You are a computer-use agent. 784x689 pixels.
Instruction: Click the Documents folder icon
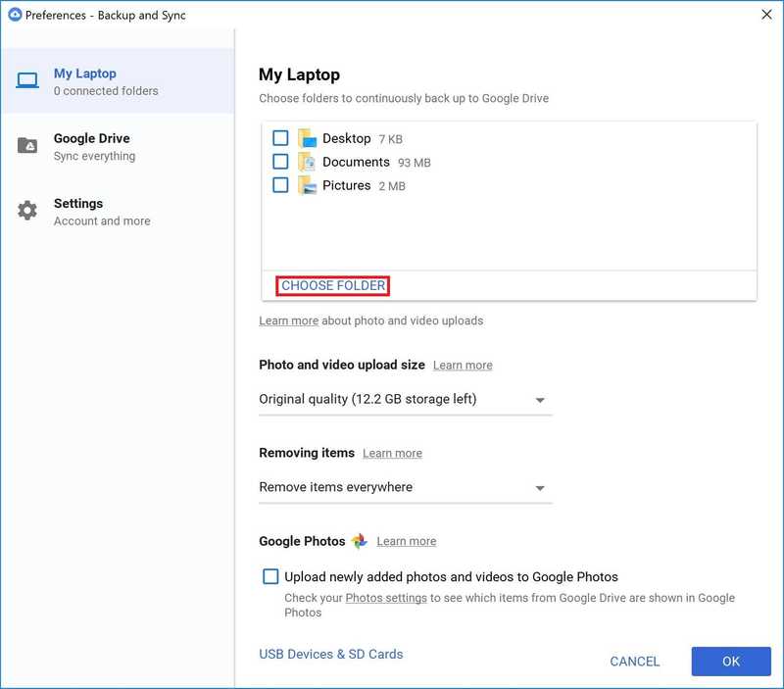(308, 162)
